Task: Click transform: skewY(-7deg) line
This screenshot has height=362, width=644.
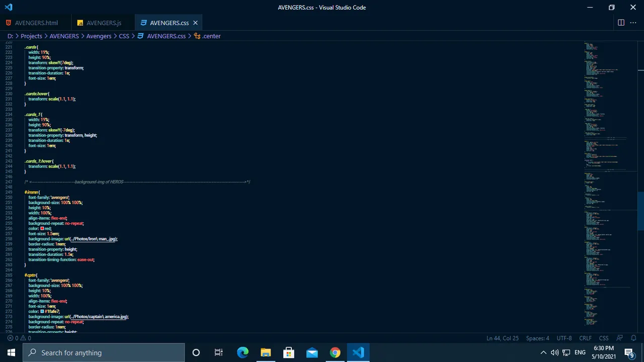Action: [51, 130]
